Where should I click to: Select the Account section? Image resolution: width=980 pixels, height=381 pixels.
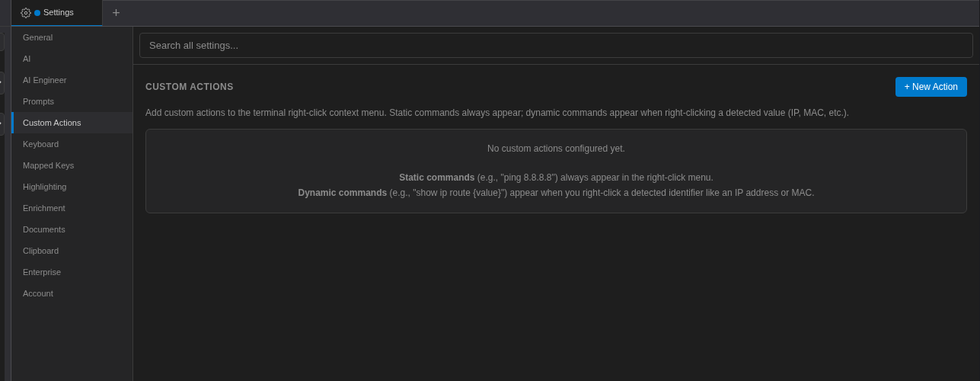pyautogui.click(x=72, y=293)
